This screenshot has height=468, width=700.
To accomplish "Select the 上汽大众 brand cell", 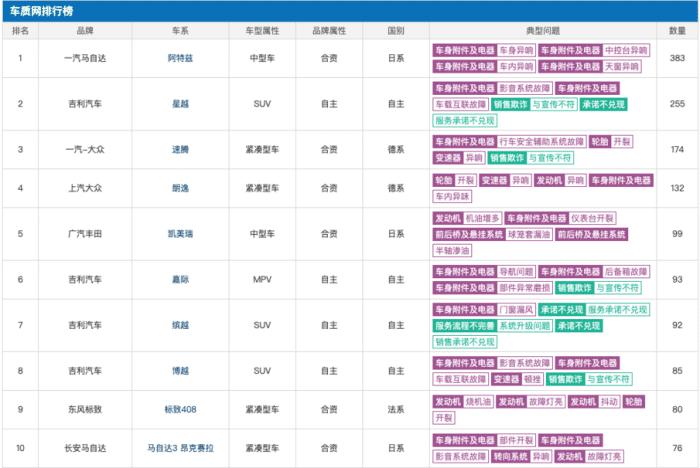I will tap(85, 188).
